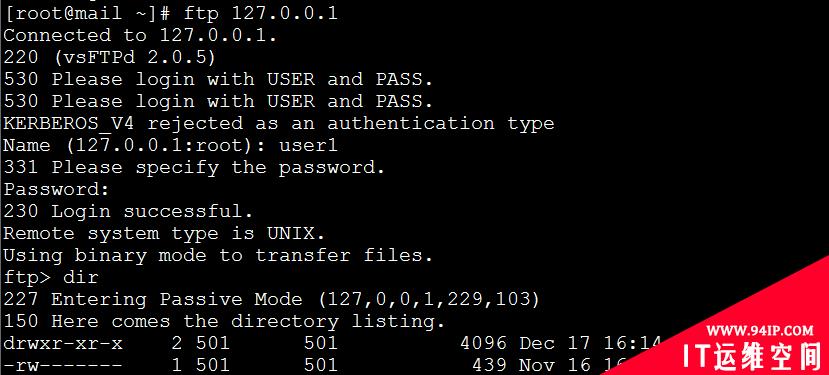Click the '331 Please specify the password' line
The image size is (829, 375).
click(x=194, y=168)
